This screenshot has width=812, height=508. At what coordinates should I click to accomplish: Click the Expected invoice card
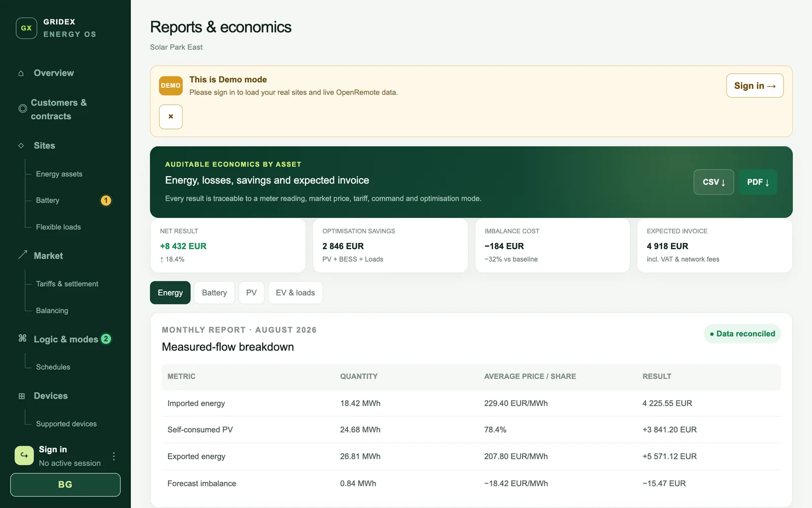tap(715, 246)
